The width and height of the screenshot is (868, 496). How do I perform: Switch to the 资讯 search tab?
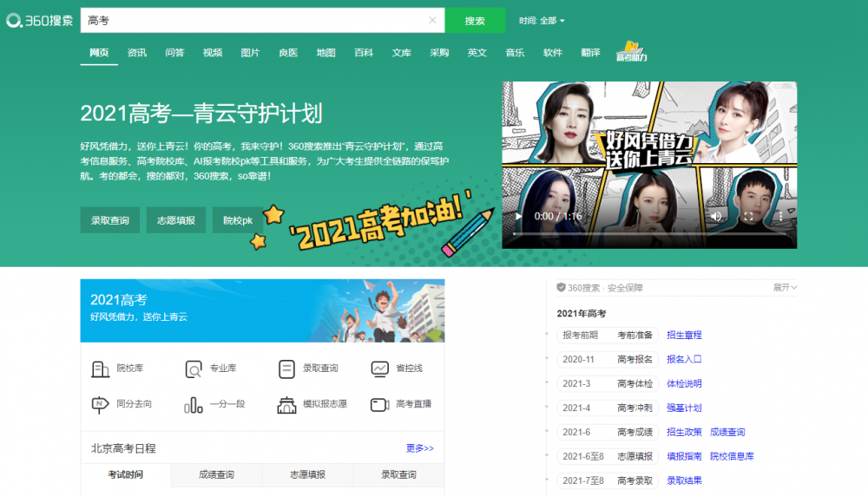click(137, 52)
